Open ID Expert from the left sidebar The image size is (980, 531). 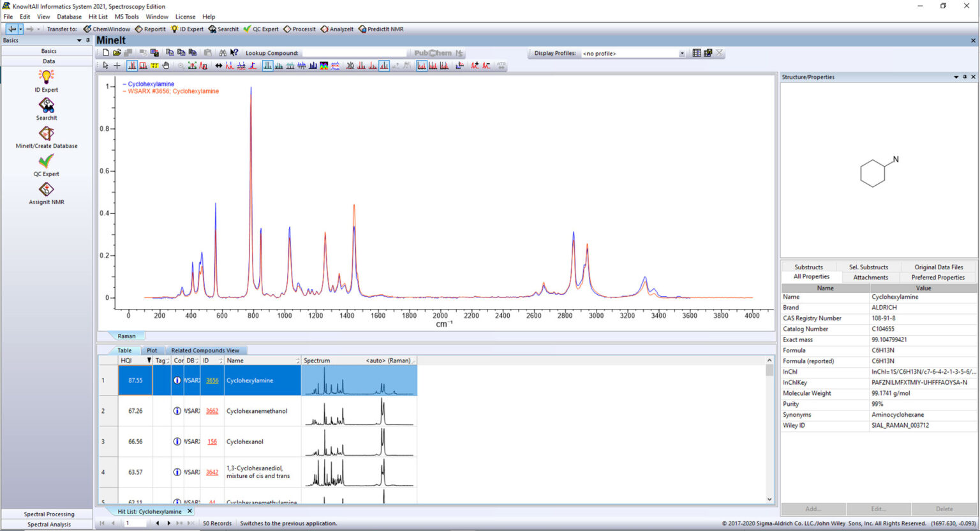[x=45, y=82]
